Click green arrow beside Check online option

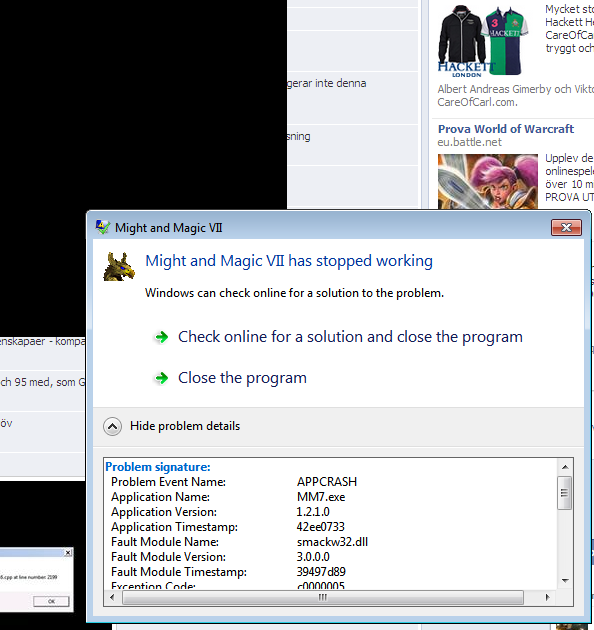[x=162, y=337]
